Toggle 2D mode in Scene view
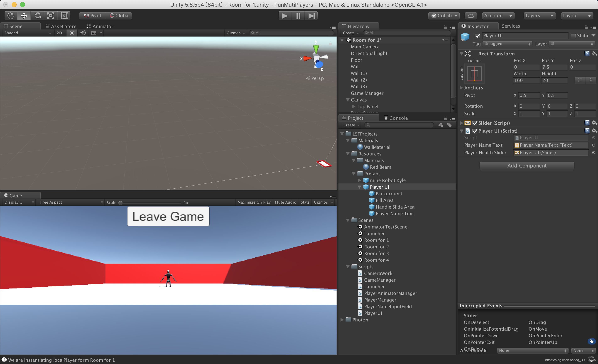 (x=59, y=33)
